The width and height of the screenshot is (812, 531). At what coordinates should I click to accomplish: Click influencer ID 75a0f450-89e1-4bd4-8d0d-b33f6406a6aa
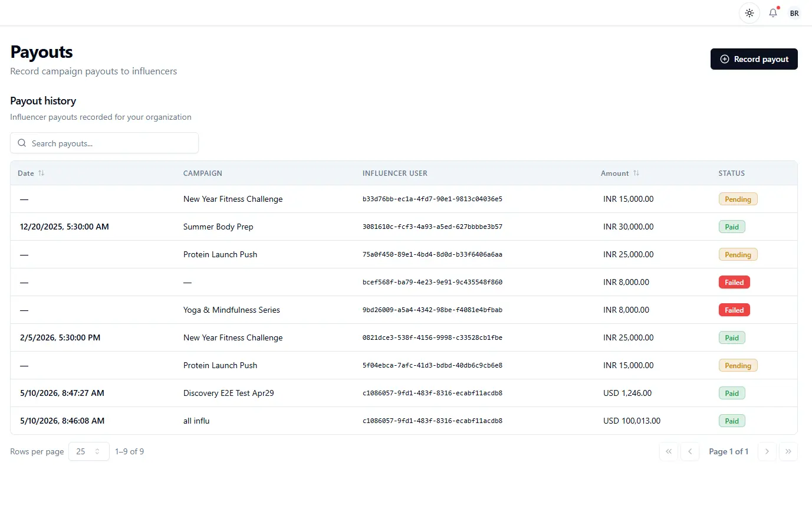pyautogui.click(x=432, y=254)
